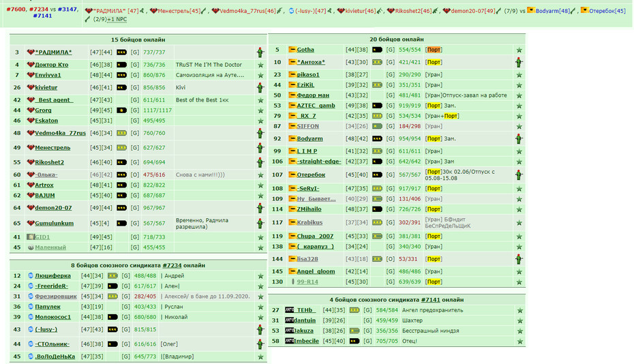Select the 'TRuST Me I'M The Doctor' status text

pyautogui.click(x=209, y=65)
